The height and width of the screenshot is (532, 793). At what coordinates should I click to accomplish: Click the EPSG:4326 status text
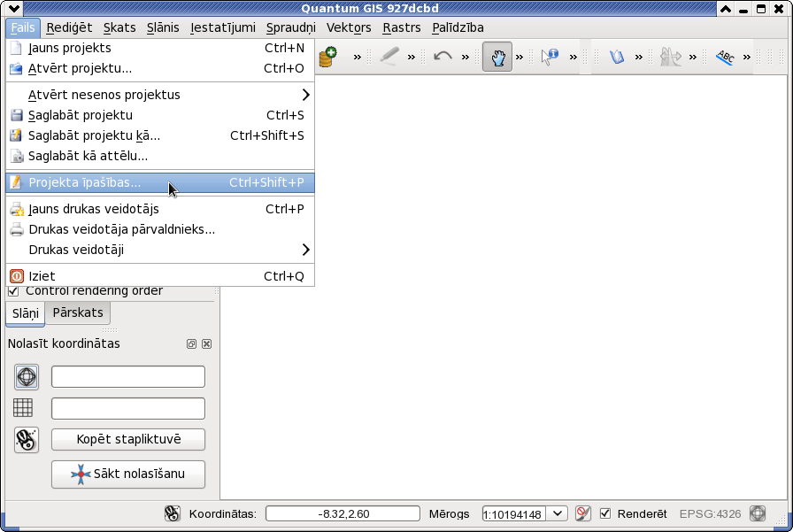point(710,513)
